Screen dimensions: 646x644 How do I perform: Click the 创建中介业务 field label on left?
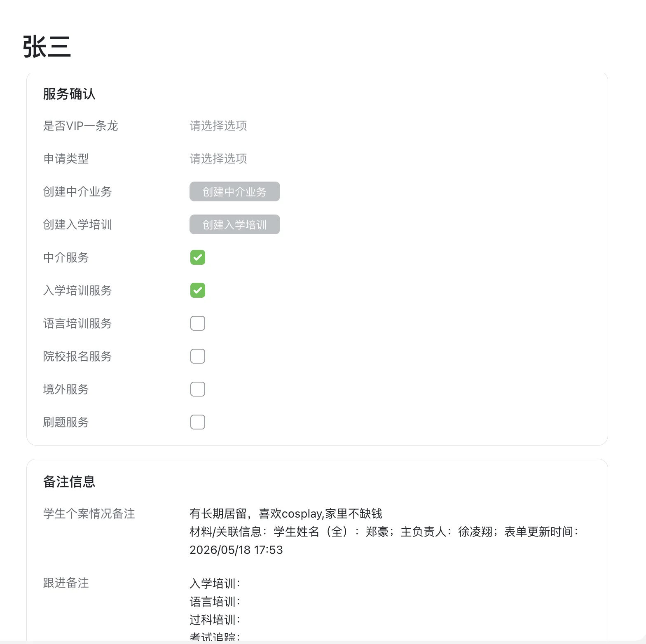[77, 191]
